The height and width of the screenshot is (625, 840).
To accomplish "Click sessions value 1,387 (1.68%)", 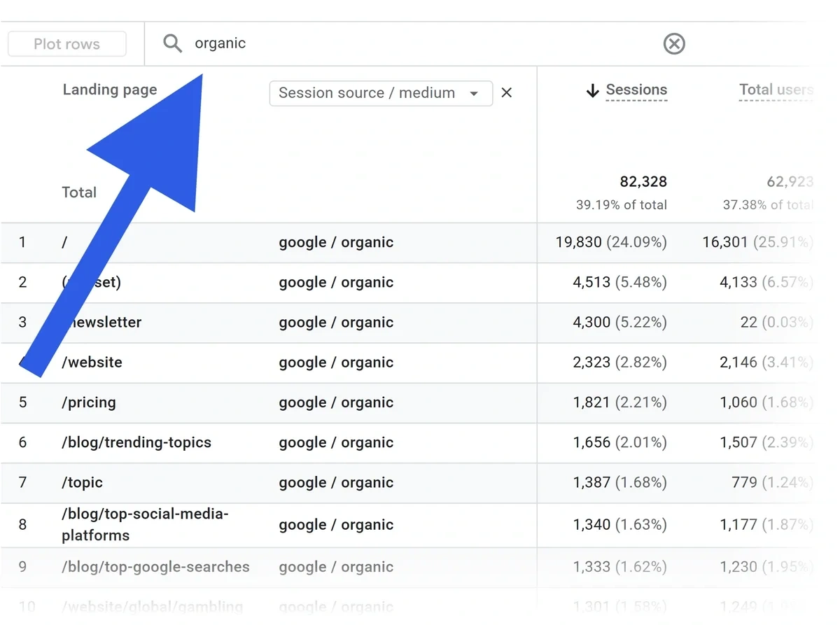I will (619, 482).
